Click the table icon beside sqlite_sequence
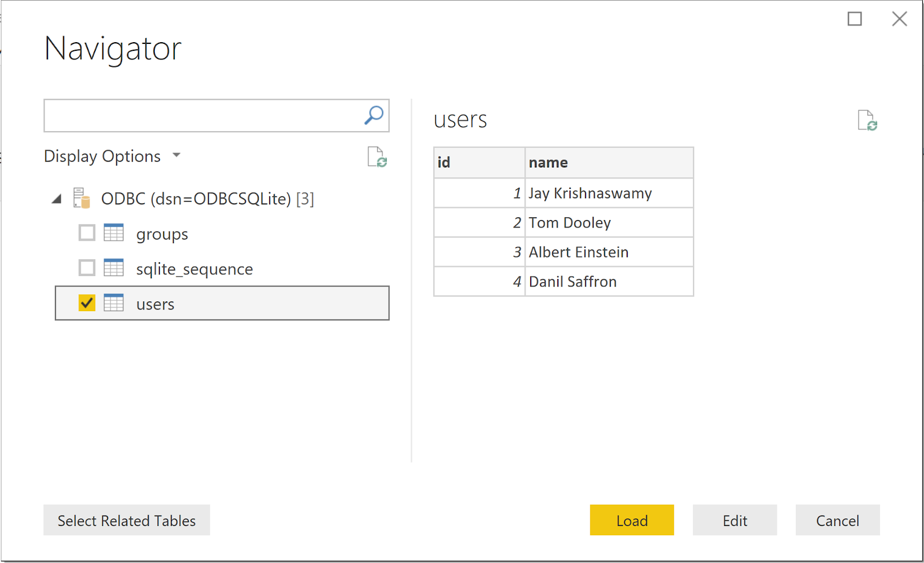Screen dimensions: 924x563 pos(114,267)
